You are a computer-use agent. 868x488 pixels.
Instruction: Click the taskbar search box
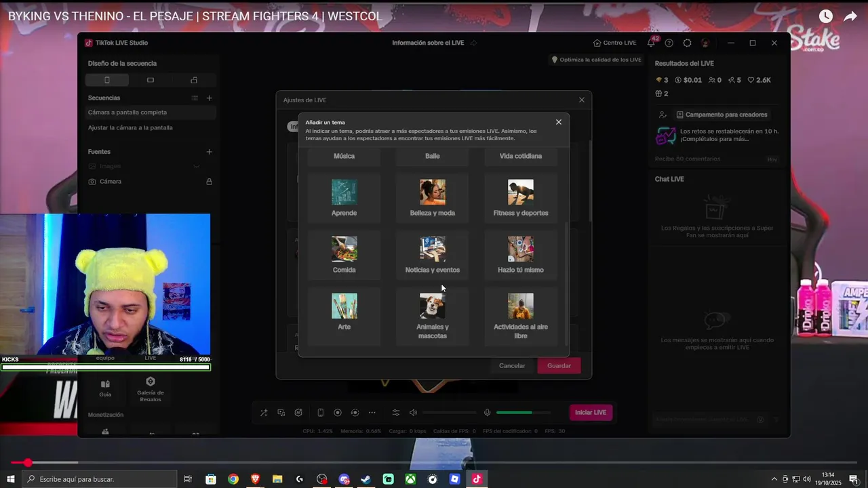(x=100, y=479)
